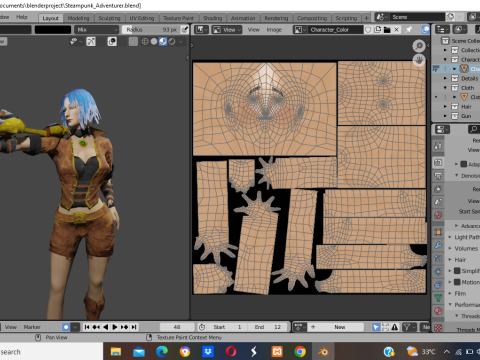Screen dimensions: 480x360
Task: Unlink the Character_Color image
Action: [396, 30]
